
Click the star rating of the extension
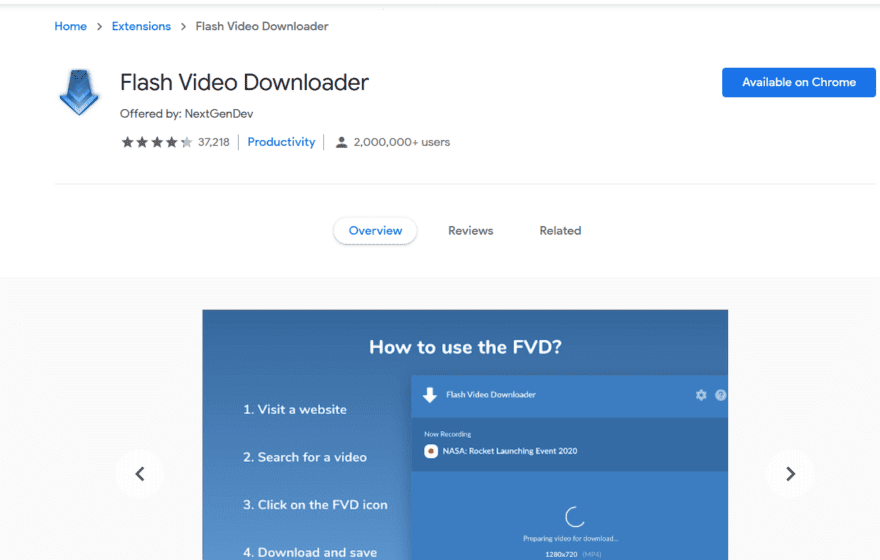[157, 142]
